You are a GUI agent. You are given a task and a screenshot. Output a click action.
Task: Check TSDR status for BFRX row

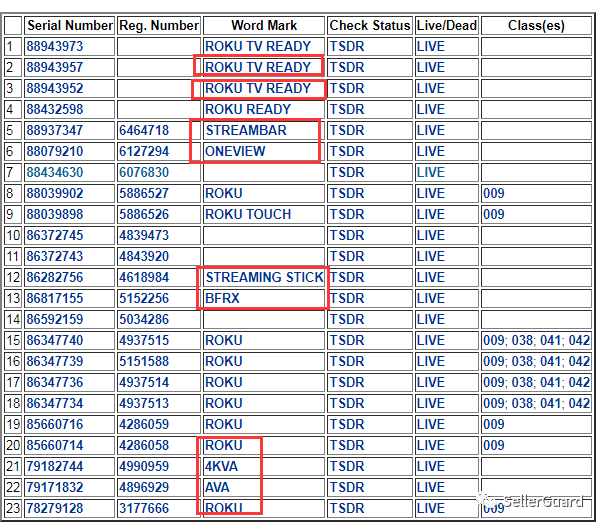coord(347,298)
